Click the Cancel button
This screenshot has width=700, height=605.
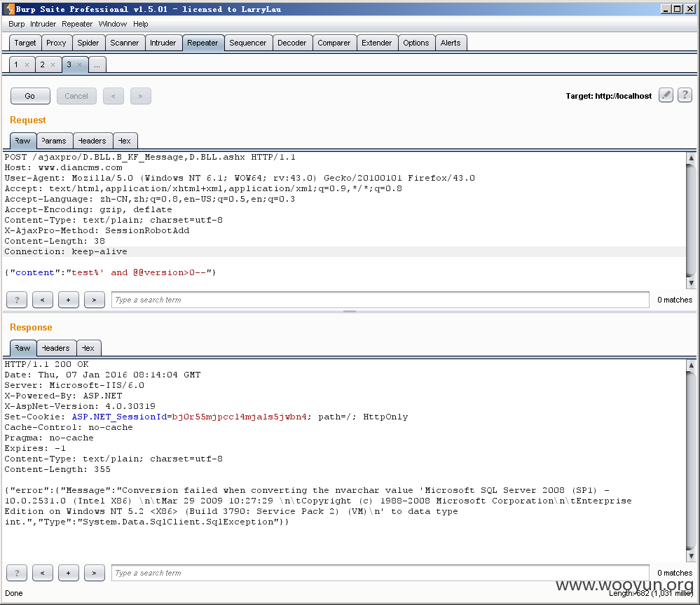coord(76,96)
